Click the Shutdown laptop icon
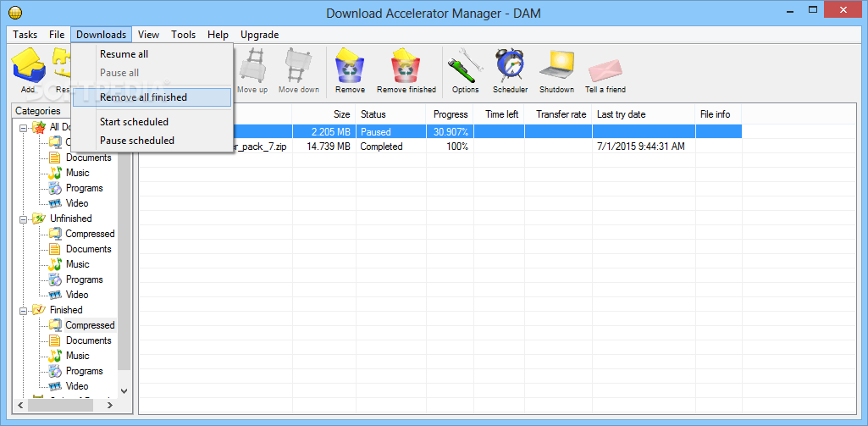Image resolution: width=868 pixels, height=426 pixels. click(558, 65)
